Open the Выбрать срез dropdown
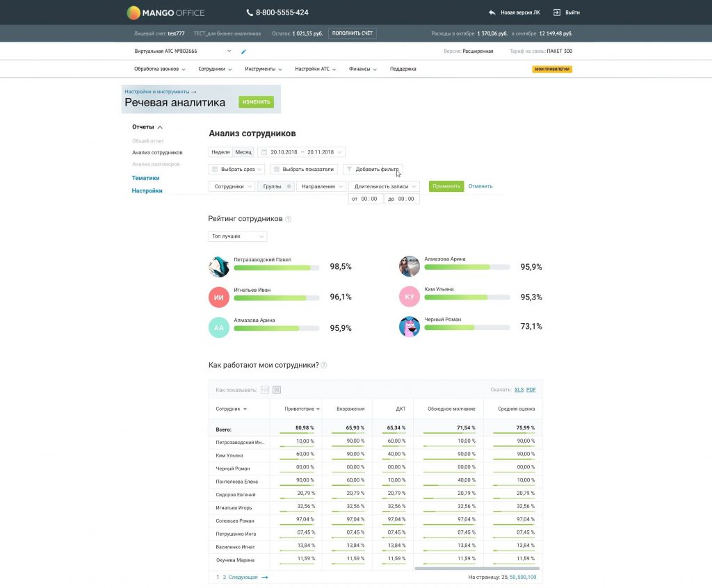 pyautogui.click(x=236, y=170)
